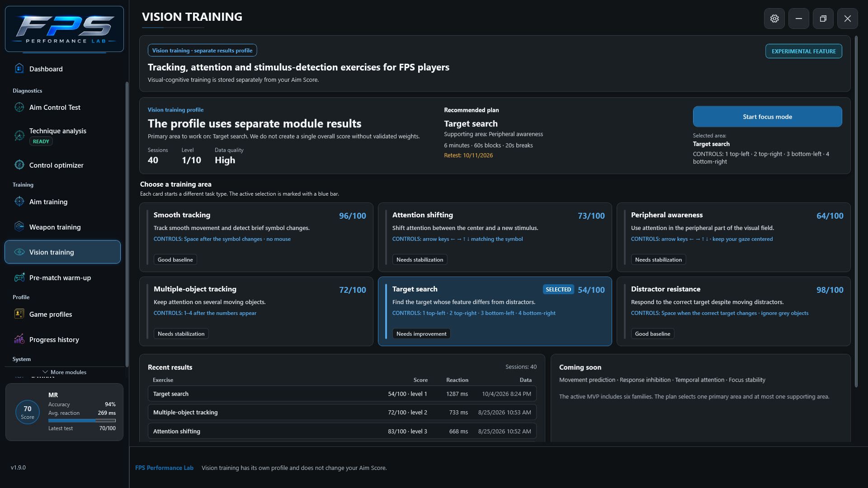Click the latest test progress bar
Viewport: 868px width, 488px height.
pyautogui.click(x=82, y=421)
